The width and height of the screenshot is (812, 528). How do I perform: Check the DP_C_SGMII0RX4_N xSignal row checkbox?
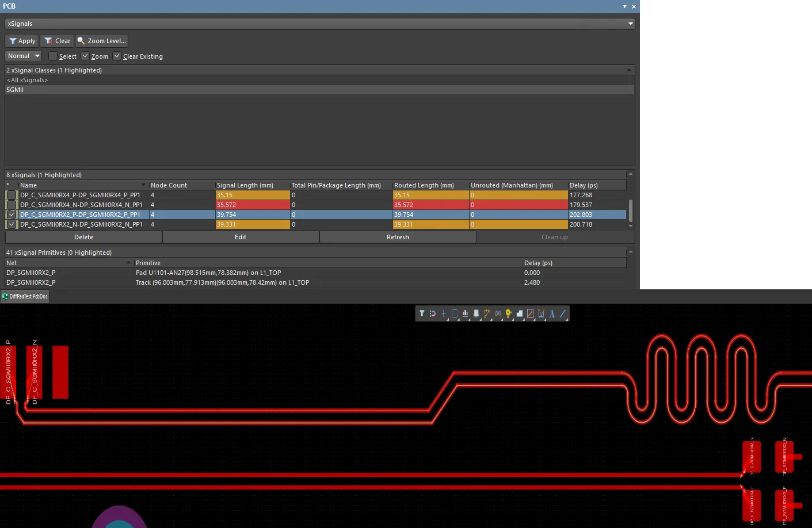tap(12, 205)
